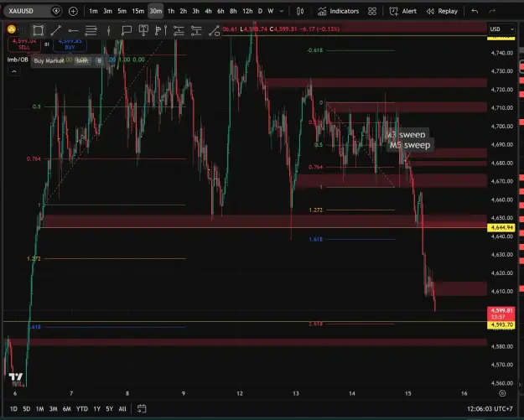Select the flag and pin marker tool
The height and width of the screenshot is (420, 524).
[161, 31]
